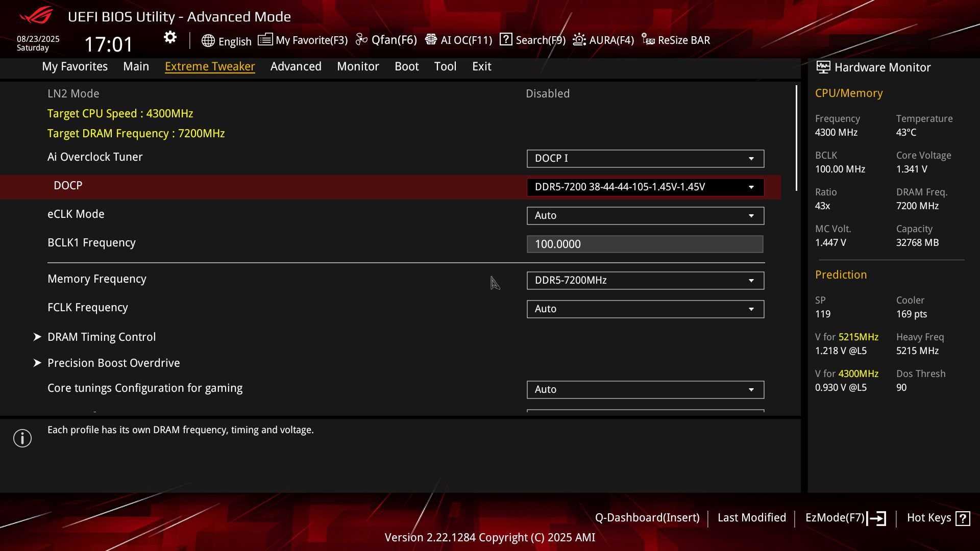The image size is (980, 551).
Task: Open Last Modified list
Action: (x=751, y=518)
